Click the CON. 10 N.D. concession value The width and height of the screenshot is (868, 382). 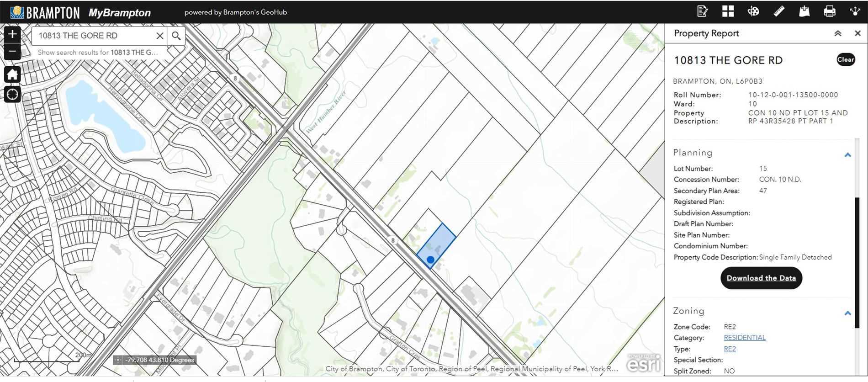780,180
